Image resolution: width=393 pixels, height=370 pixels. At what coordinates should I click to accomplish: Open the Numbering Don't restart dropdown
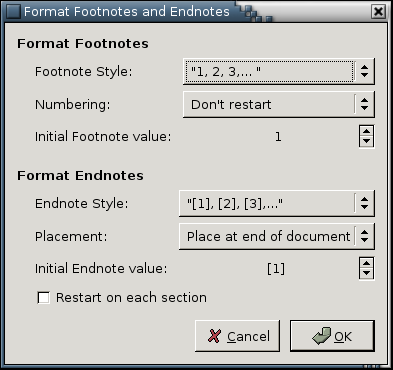click(x=279, y=104)
